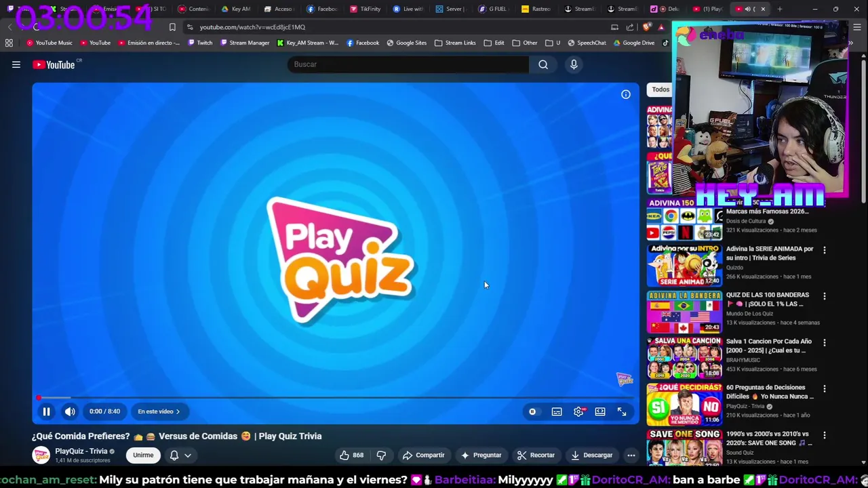Open the Facebook bookmark
The image size is (868, 488).
pyautogui.click(x=363, y=43)
